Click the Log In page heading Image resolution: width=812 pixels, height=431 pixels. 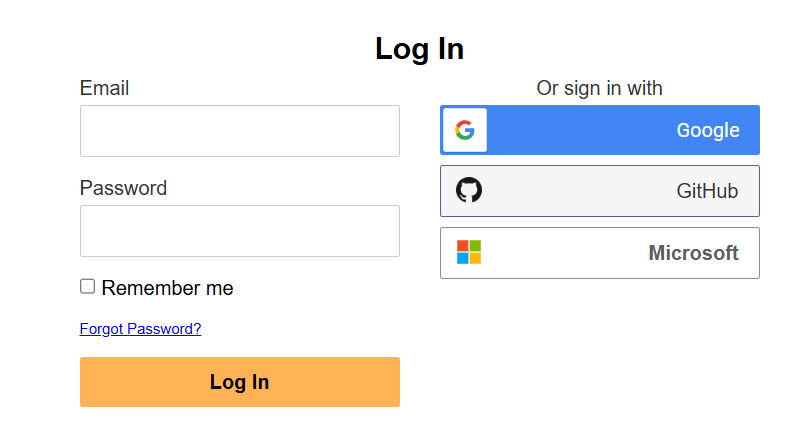click(419, 49)
